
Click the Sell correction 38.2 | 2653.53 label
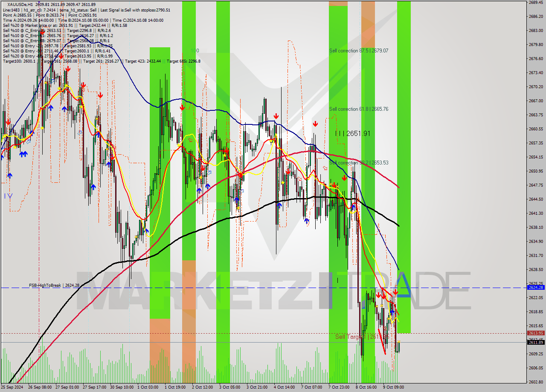359,163
